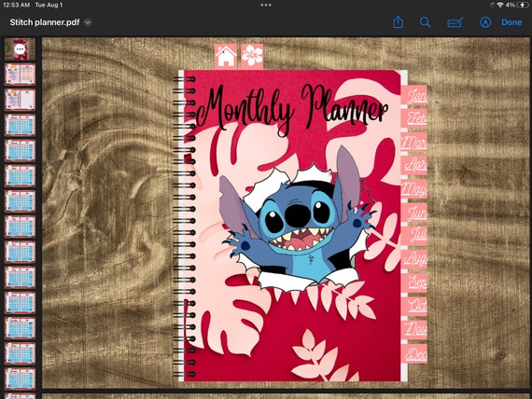Open the form fill tool icon
Viewport: 532px width, 399px height.
click(x=455, y=22)
